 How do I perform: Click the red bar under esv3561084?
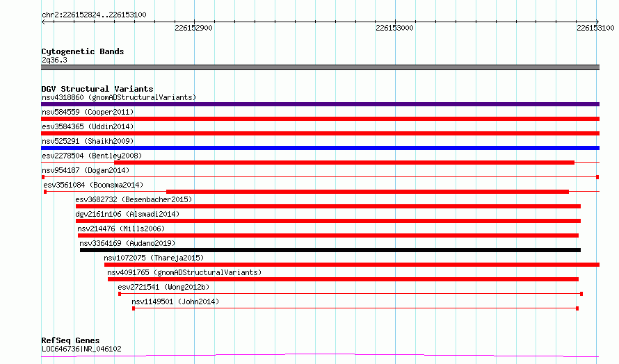367,192
